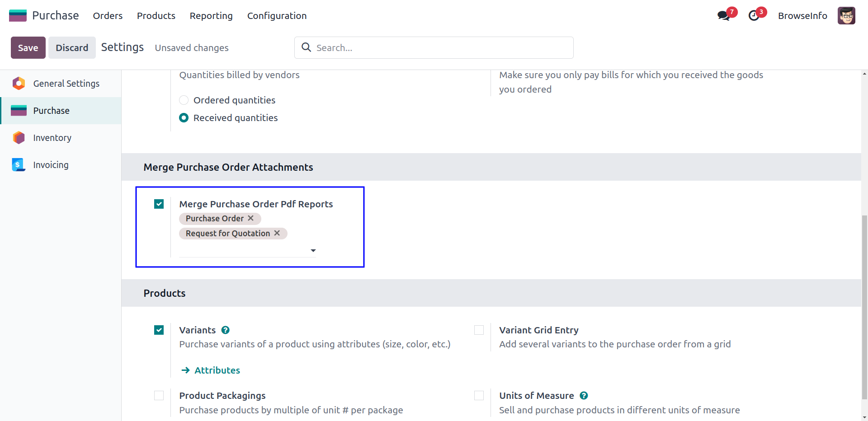Remove the Purchase Order tag
868x421 pixels.
[x=251, y=218]
